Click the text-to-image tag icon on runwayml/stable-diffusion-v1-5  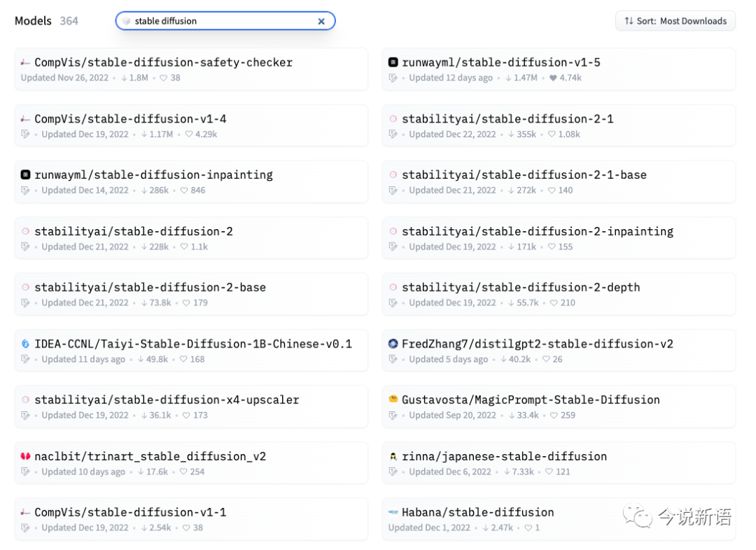pos(393,78)
